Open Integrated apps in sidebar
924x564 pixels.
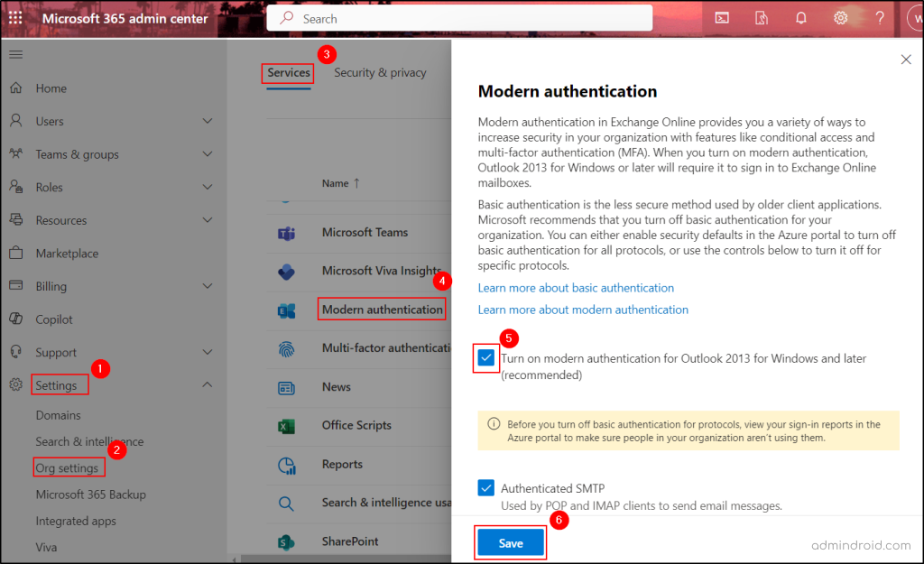pyautogui.click(x=76, y=521)
